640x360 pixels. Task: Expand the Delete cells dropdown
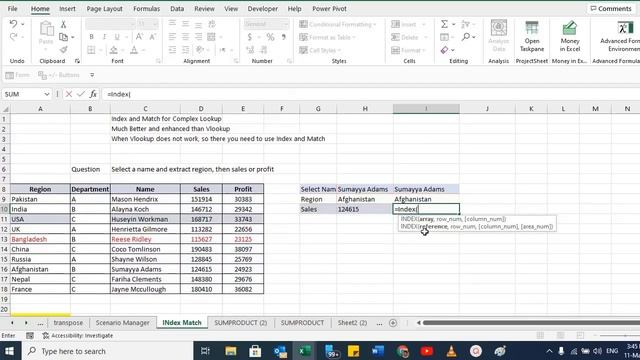426,37
